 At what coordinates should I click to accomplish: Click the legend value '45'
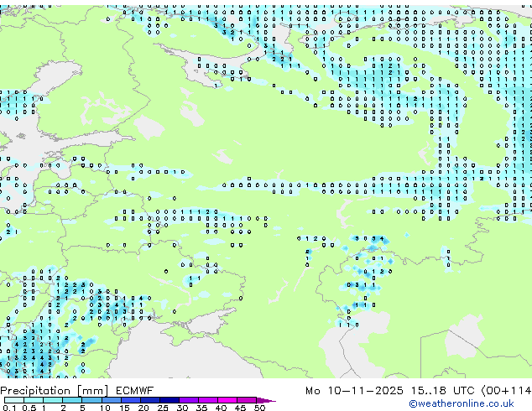[240, 408]
